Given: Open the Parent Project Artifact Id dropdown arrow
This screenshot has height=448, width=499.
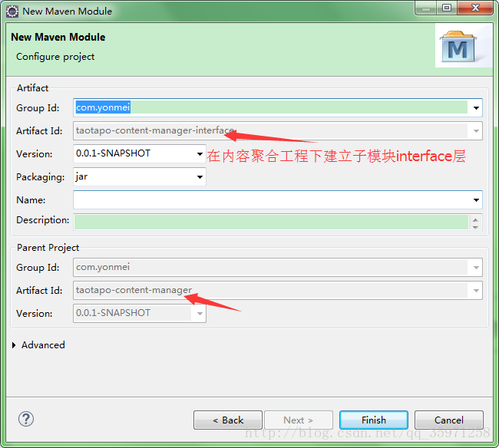Looking at the screenshot, I should coord(476,290).
